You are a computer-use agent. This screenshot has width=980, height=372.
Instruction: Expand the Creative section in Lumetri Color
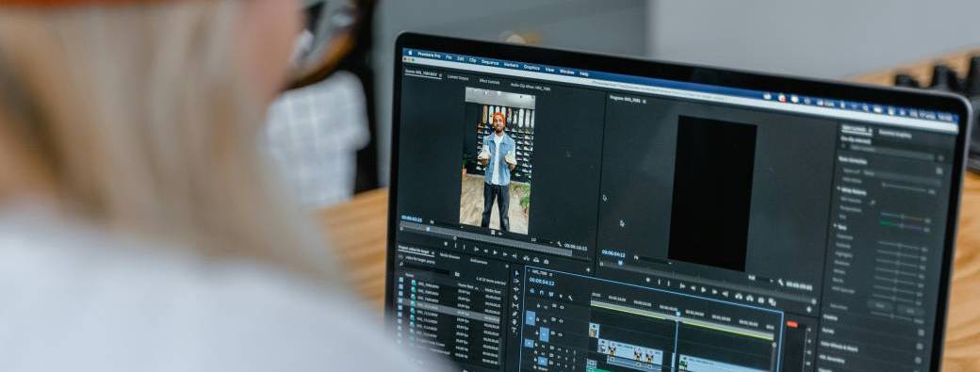click(x=830, y=317)
